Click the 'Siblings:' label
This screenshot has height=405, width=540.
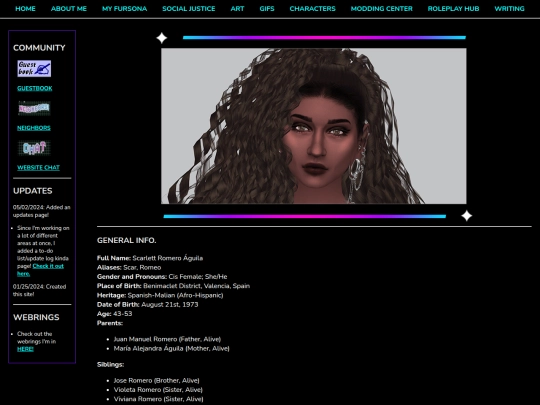click(110, 365)
